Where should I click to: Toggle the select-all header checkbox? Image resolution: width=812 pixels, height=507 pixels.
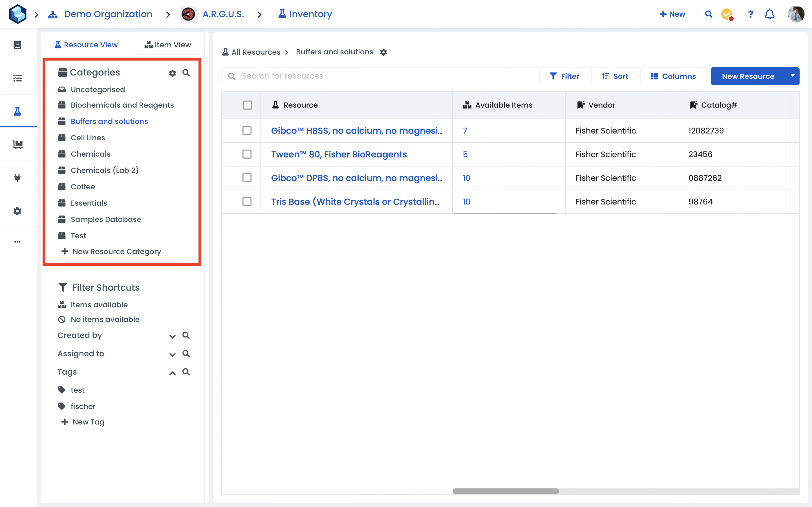(x=247, y=105)
